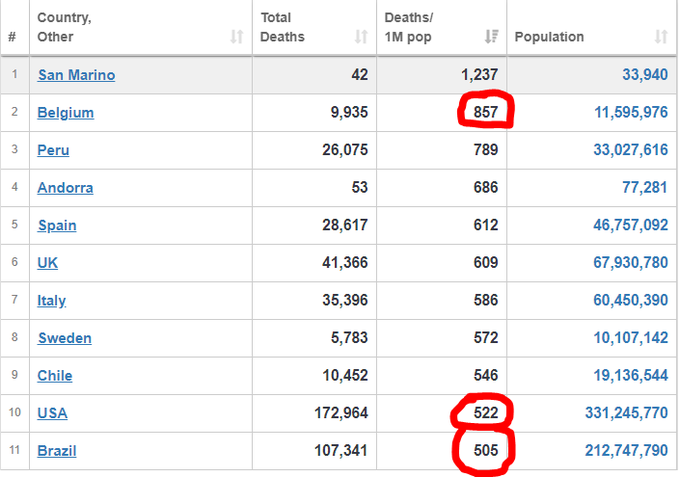Viewport: 680px width, 477px height.
Task: Click rank number 11 for Brazil
Action: [x=15, y=450]
